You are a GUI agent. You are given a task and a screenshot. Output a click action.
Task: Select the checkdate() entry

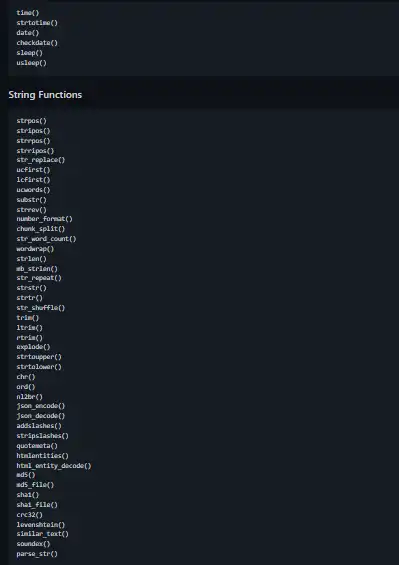coord(37,43)
